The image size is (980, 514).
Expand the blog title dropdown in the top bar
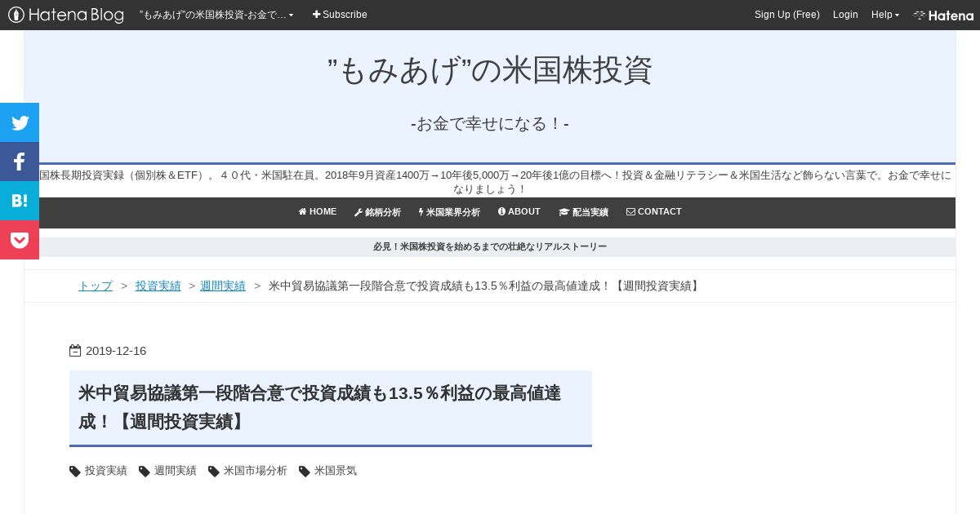coord(216,15)
